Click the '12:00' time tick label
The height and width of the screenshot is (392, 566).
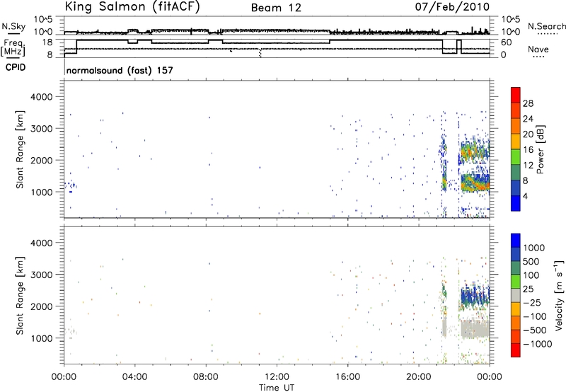click(x=277, y=377)
